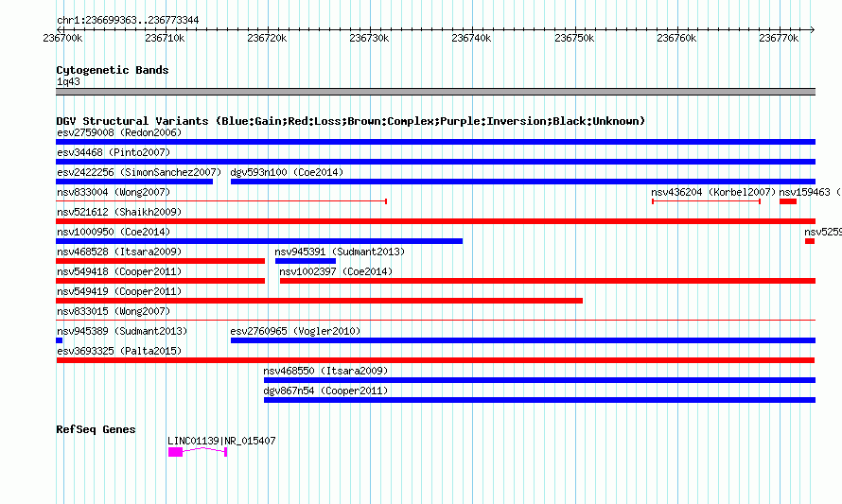
Task: Click the nsv945389 (Sudmant2013) label text
Action: click(122, 331)
